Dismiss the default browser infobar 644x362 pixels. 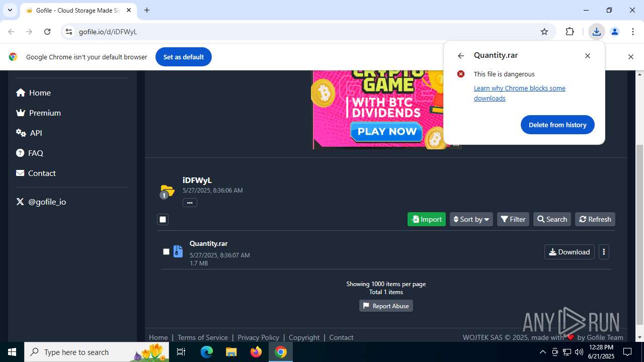pyautogui.click(x=630, y=57)
